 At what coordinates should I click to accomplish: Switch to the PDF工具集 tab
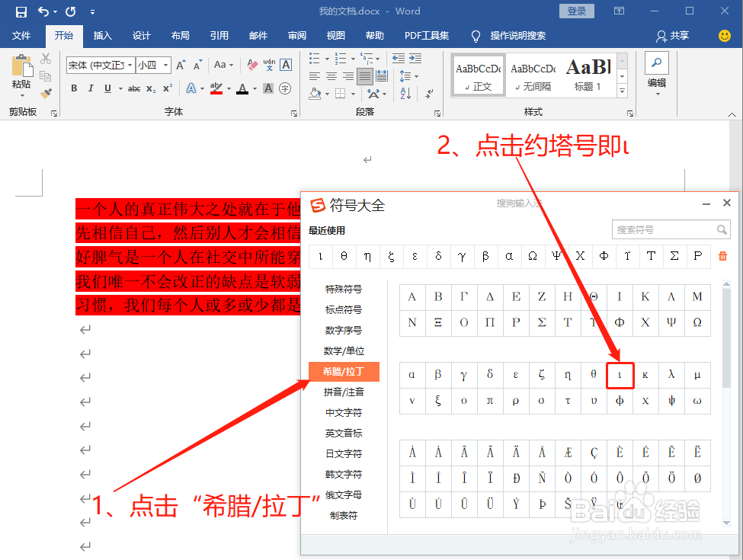pyautogui.click(x=427, y=36)
